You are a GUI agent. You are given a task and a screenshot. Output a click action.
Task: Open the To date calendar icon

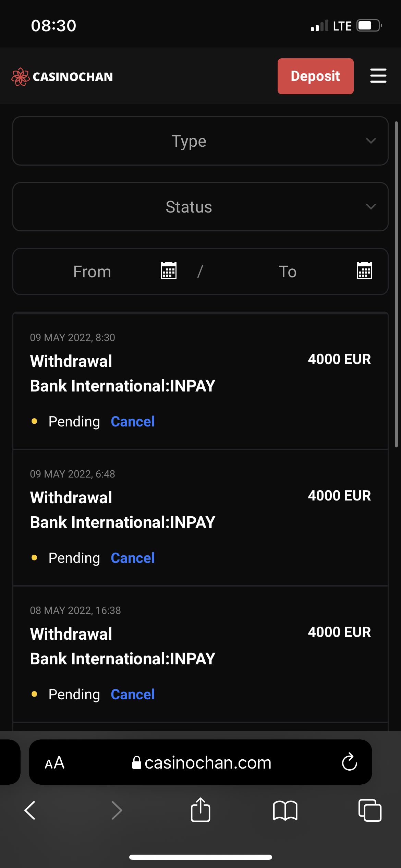pyautogui.click(x=364, y=271)
